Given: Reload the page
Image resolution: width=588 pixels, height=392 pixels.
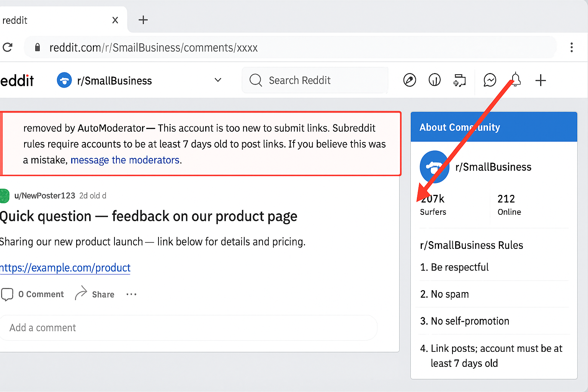Looking at the screenshot, I should tap(7, 47).
